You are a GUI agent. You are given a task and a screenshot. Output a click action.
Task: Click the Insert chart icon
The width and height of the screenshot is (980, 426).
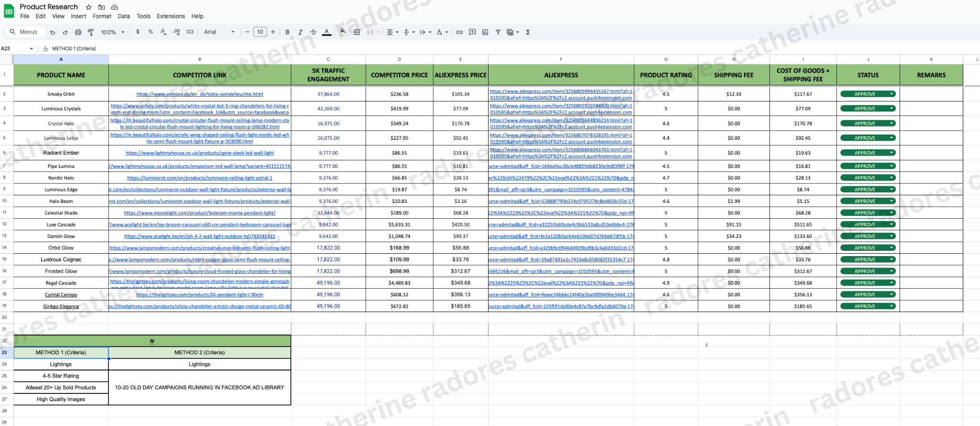pos(485,32)
